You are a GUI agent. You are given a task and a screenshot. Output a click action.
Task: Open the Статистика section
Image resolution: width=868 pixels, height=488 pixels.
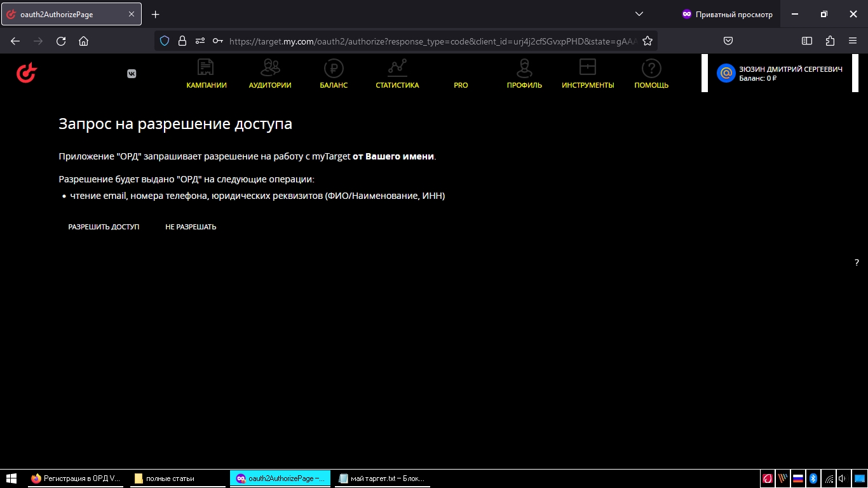(397, 74)
